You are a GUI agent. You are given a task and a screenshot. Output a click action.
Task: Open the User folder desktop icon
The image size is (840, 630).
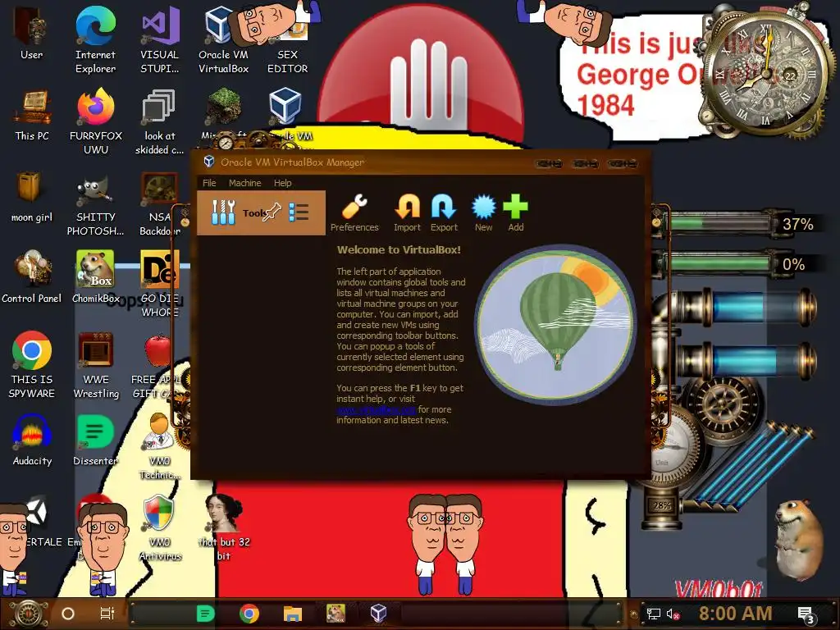[x=32, y=33]
